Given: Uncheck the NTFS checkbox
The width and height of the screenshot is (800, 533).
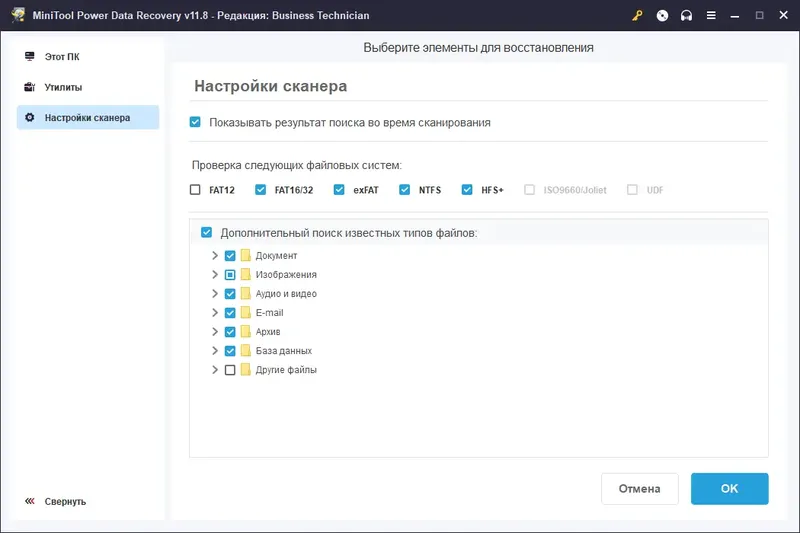Looking at the screenshot, I should [404, 190].
